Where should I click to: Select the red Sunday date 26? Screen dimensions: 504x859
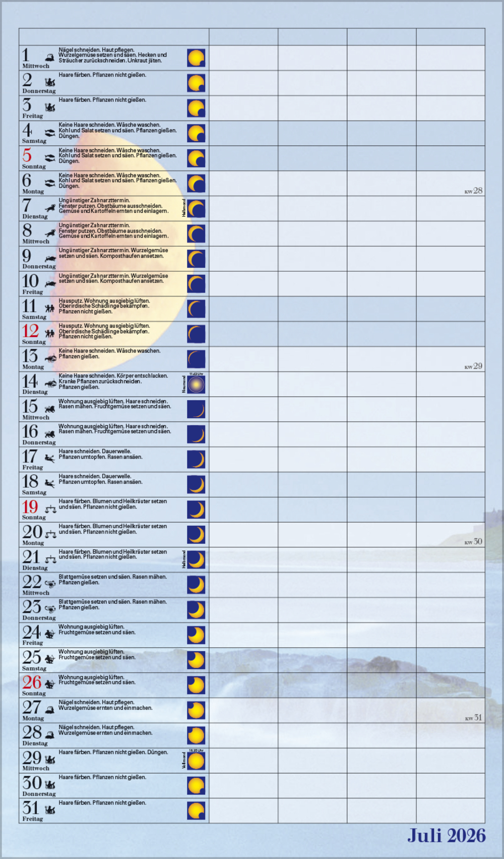pos(31,682)
